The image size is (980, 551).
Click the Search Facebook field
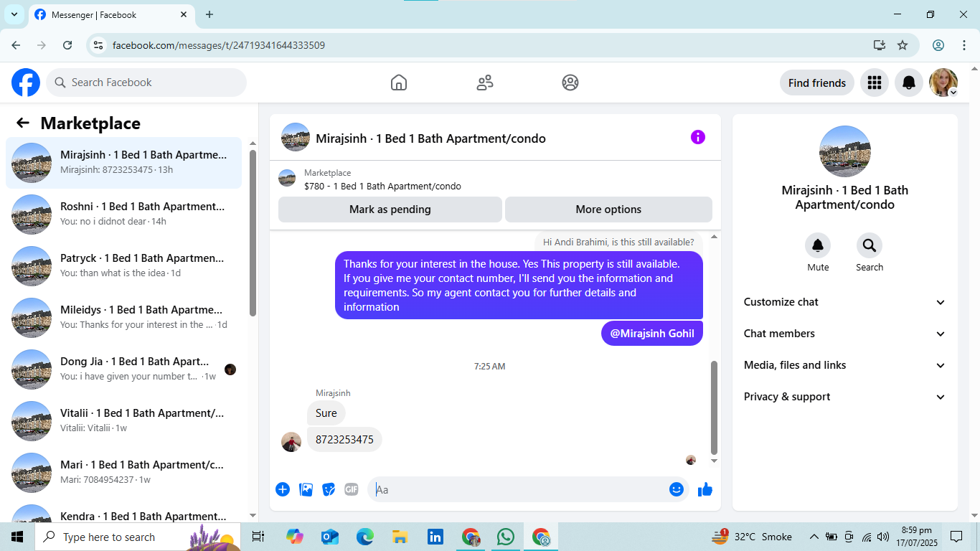point(146,83)
